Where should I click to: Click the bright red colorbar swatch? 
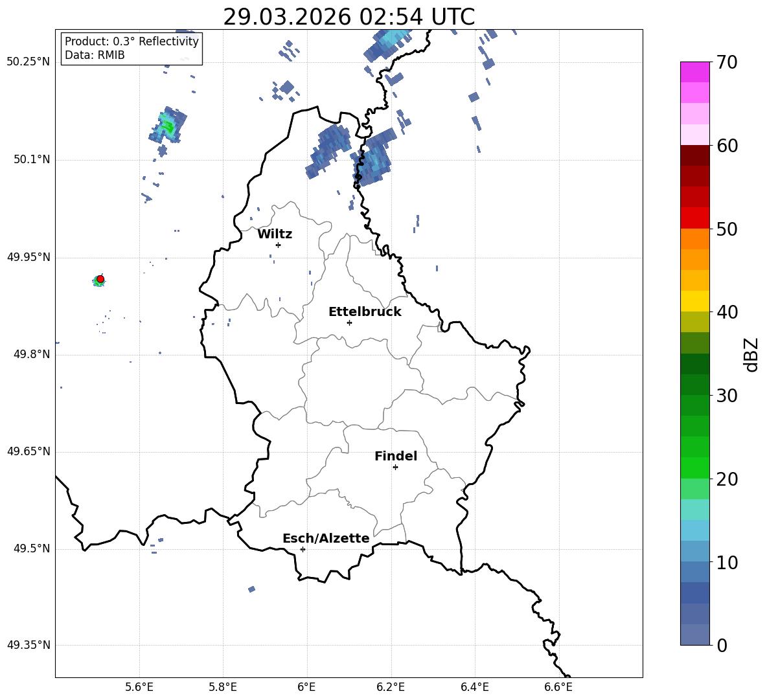(695, 218)
